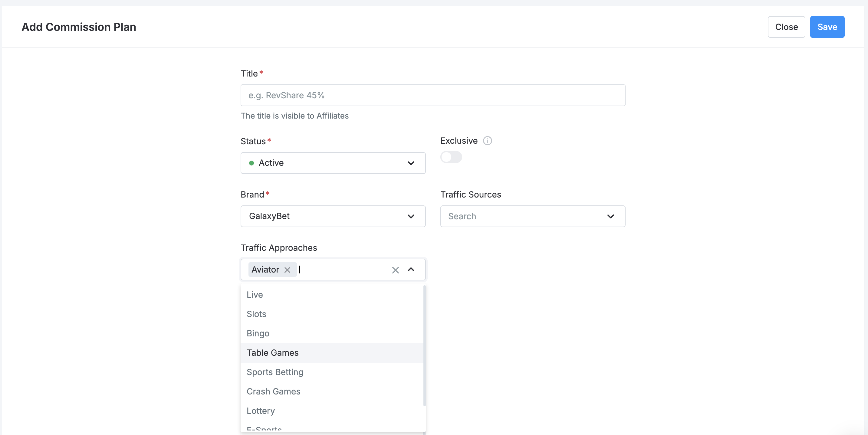868x435 pixels.
Task: Click the dropdown list scrollbar
Action: tap(424, 345)
